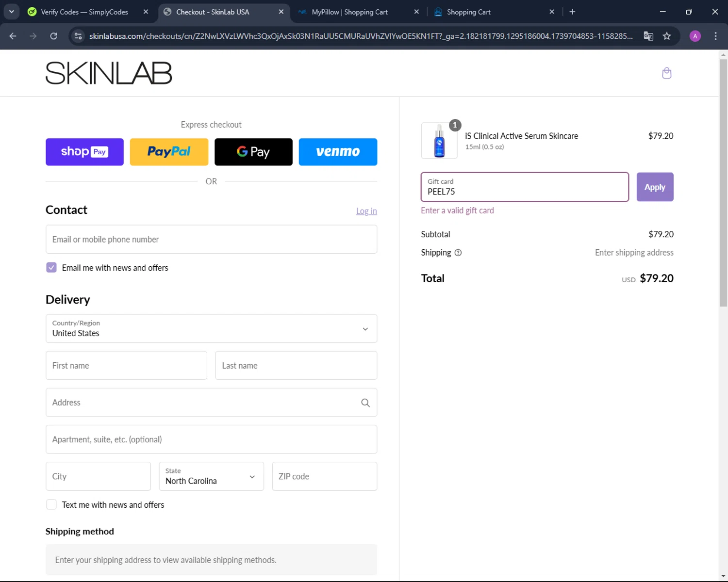728x582 pixels.
Task: Focus the Last name field
Action: click(296, 365)
